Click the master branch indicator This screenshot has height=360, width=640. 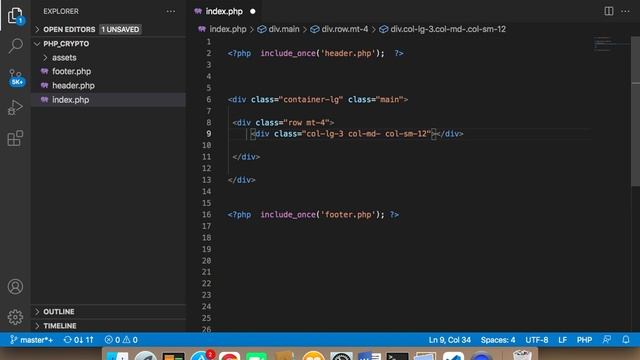point(31,340)
